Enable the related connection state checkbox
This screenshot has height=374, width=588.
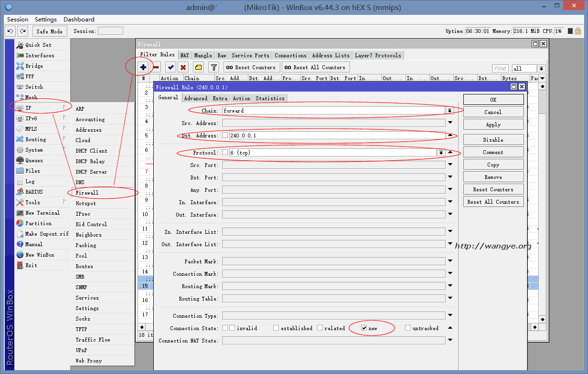pos(320,328)
